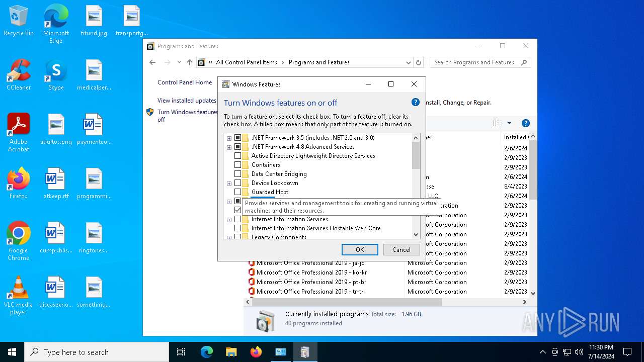
Task: Toggle the Guarded Host checkbox
Action: click(238, 192)
